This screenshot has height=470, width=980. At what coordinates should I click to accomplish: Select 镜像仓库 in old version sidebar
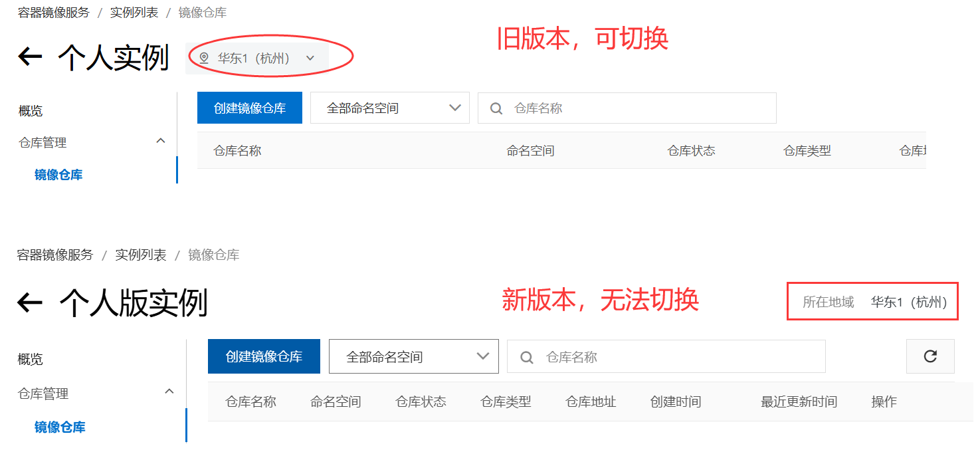pos(58,175)
